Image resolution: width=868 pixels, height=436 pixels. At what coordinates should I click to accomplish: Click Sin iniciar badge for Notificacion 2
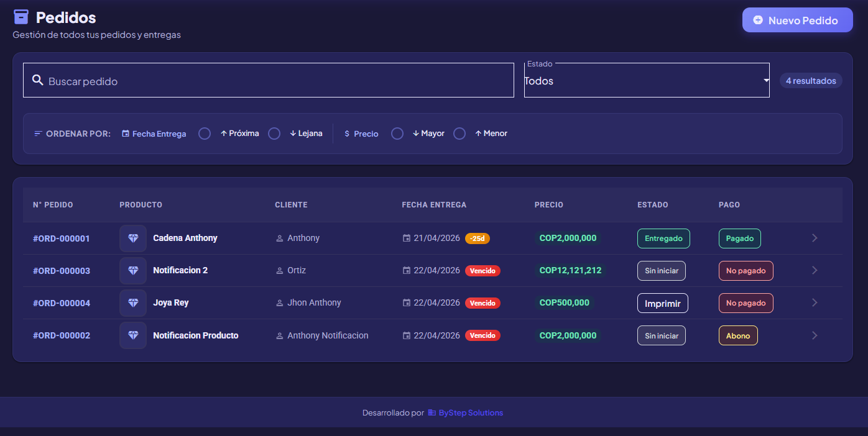tap(662, 271)
